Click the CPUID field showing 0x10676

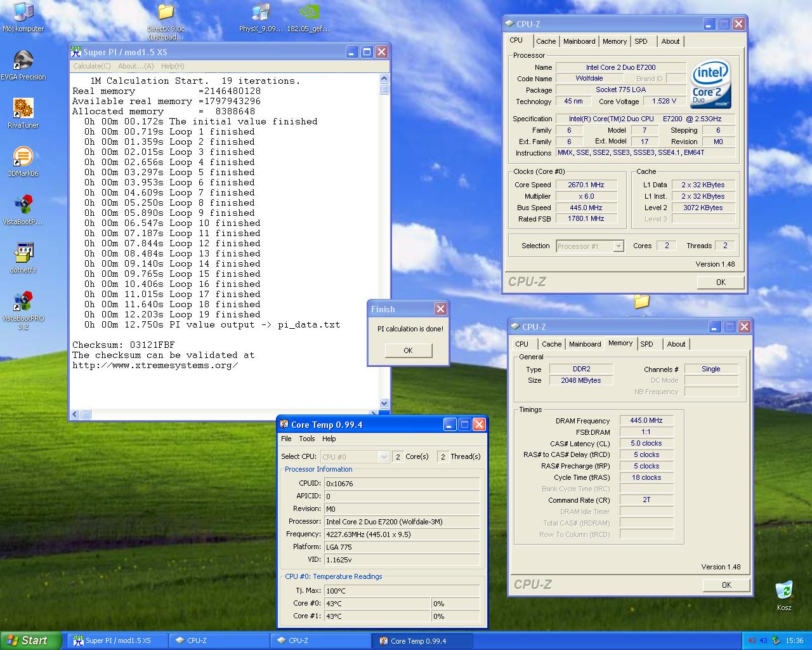(x=402, y=484)
